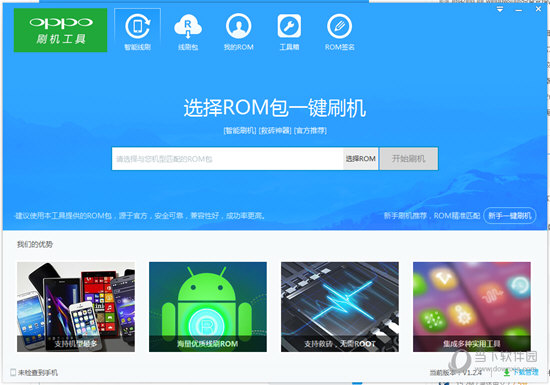Minimize the OPPO flash tool window
This screenshot has height=385, width=550.
pos(519,10)
